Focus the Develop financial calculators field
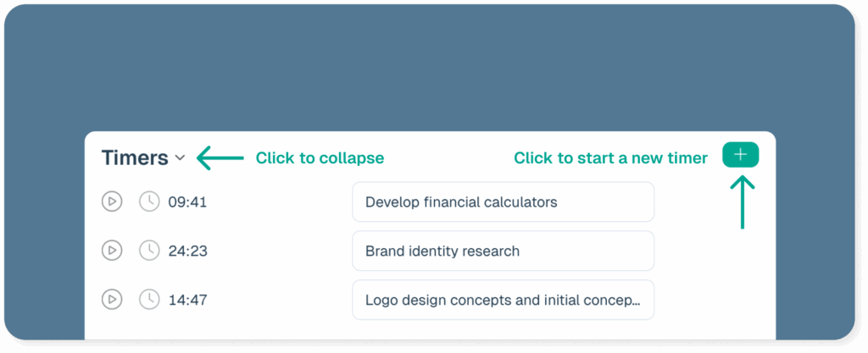The width and height of the screenshot is (868, 353). [504, 202]
